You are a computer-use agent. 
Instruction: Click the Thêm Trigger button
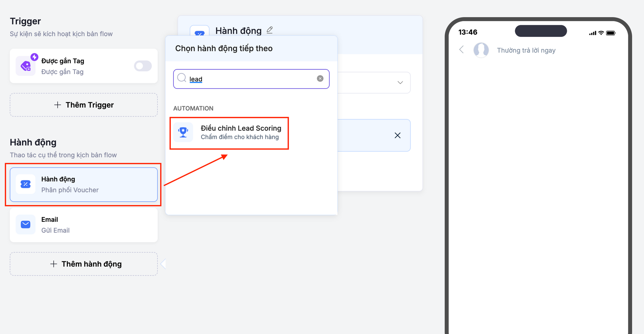(x=84, y=105)
